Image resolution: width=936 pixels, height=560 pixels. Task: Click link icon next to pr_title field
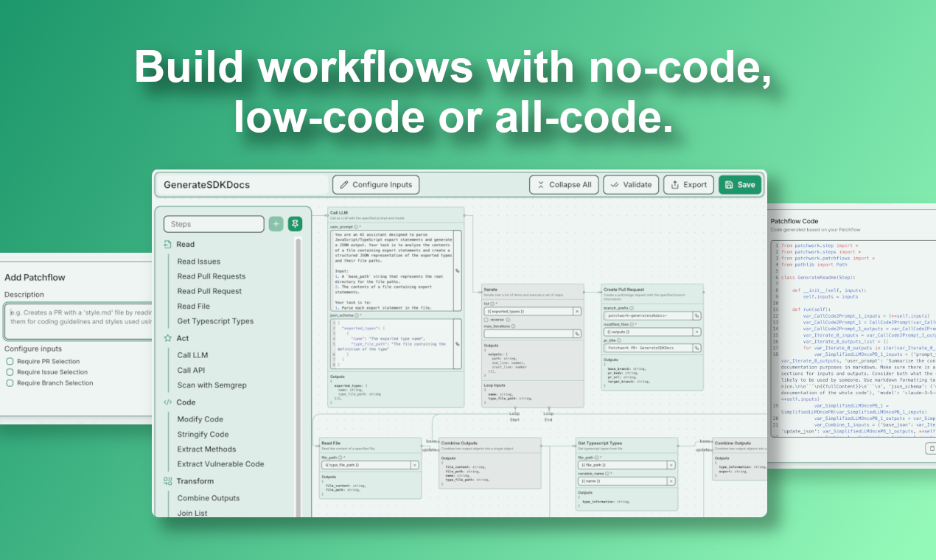click(x=696, y=348)
